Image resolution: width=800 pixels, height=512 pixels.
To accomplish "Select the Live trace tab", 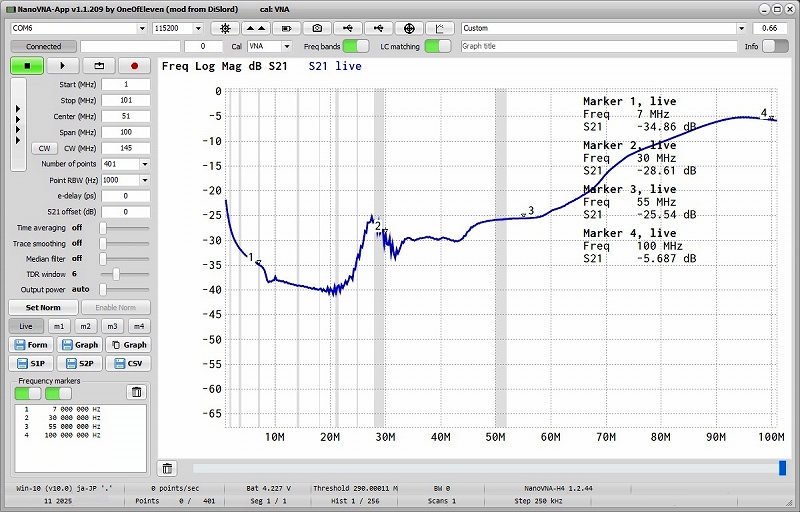I will (x=26, y=326).
